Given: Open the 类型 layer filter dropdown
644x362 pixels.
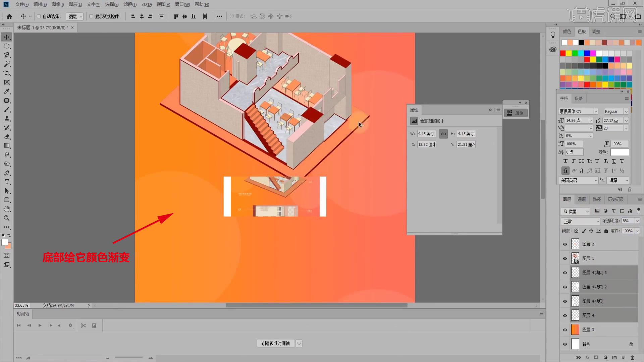Looking at the screenshot, I should tap(575, 211).
